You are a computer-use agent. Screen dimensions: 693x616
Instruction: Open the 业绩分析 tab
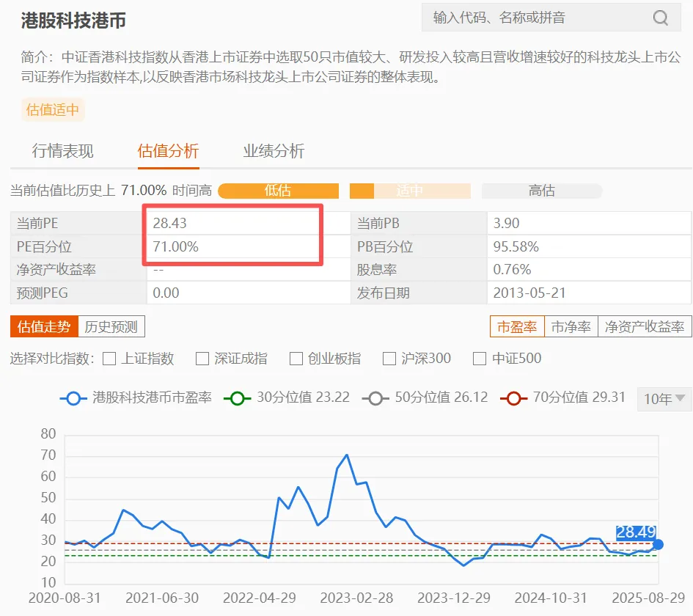274,152
